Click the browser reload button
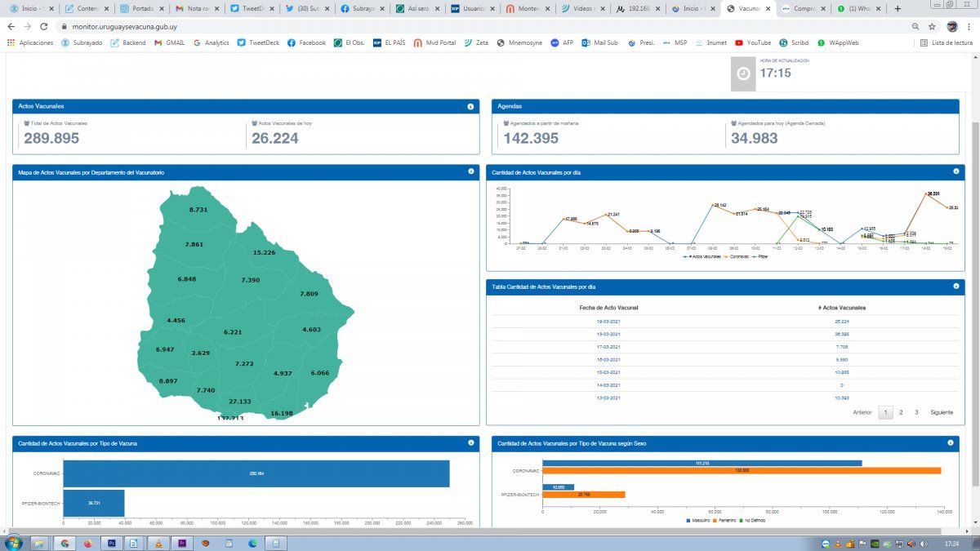 tap(45, 26)
